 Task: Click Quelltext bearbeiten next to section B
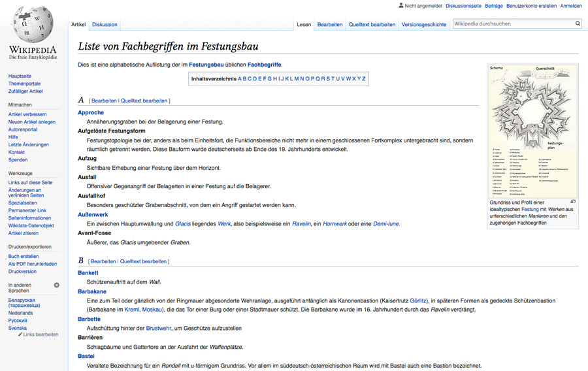[143, 261]
